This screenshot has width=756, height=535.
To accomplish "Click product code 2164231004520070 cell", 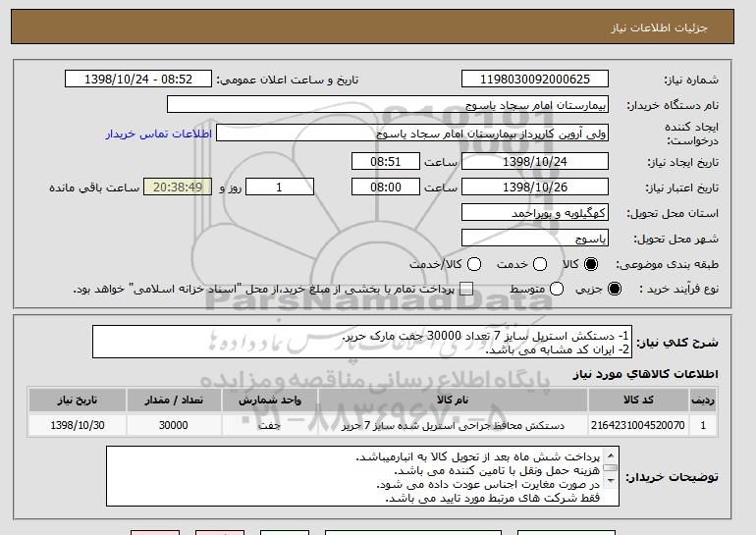I will pos(638,425).
